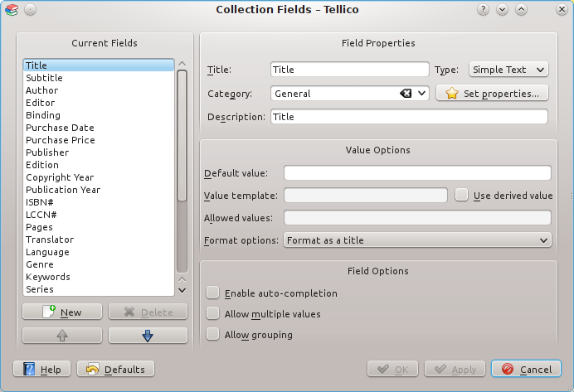
Task: Check Allow grouping option
Action: pyautogui.click(x=212, y=334)
